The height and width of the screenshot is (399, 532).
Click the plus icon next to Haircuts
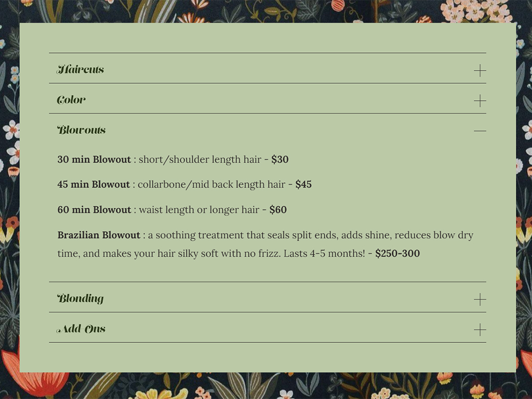tap(480, 70)
